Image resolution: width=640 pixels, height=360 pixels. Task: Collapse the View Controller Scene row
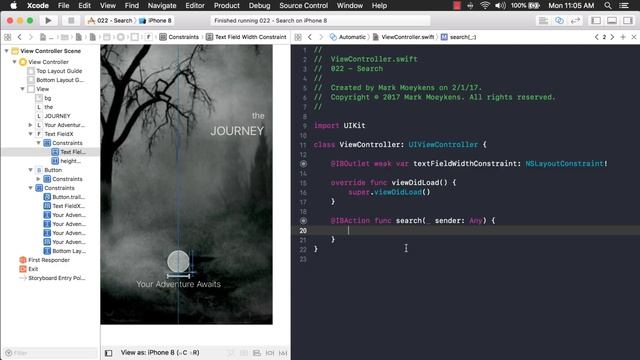point(6,51)
